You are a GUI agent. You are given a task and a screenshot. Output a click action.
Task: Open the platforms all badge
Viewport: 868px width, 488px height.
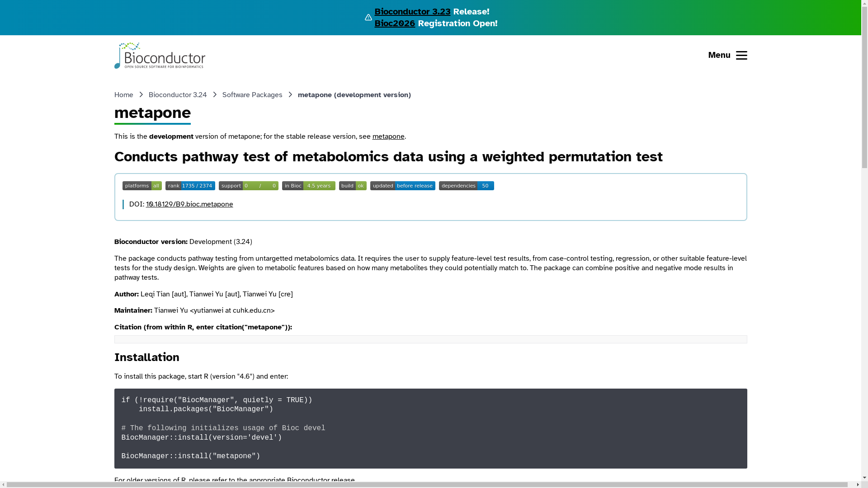[x=142, y=186]
